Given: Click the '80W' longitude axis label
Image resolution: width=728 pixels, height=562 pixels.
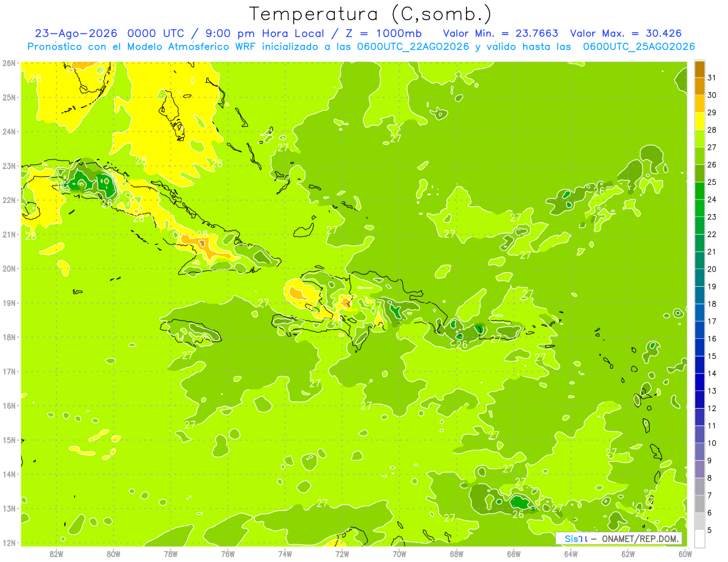Looking at the screenshot, I should coord(113,553).
